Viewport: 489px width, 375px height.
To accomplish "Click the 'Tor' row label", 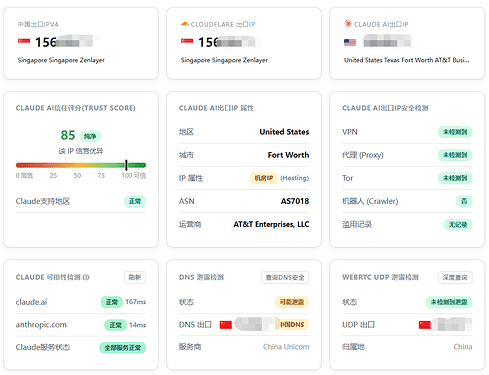I will (347, 178).
